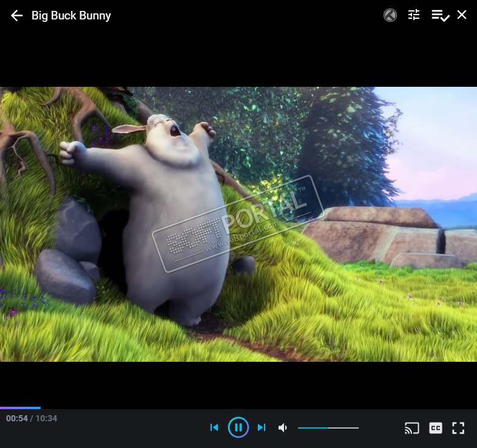Skip to the previous track
The image size is (477, 448).
(214, 427)
